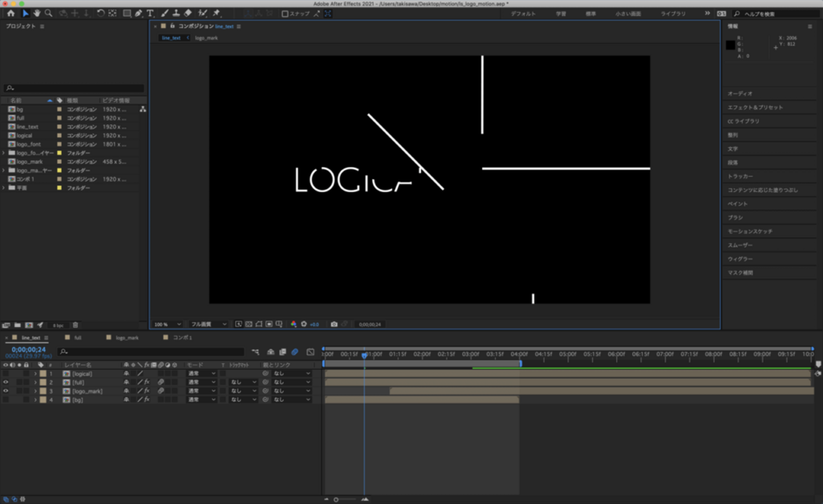Toggle the スナップ snapping checkbox
Screen dimensions: 823x504
coord(285,14)
